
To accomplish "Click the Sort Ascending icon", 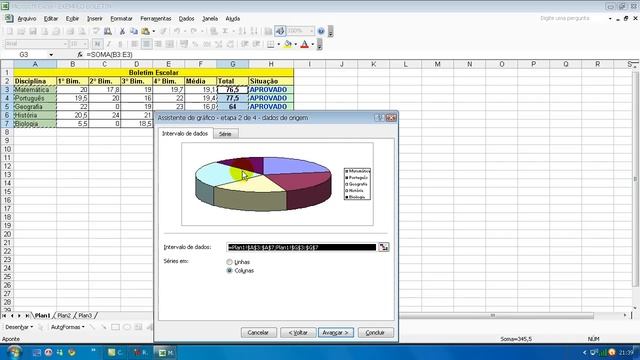I will (x=242, y=31).
